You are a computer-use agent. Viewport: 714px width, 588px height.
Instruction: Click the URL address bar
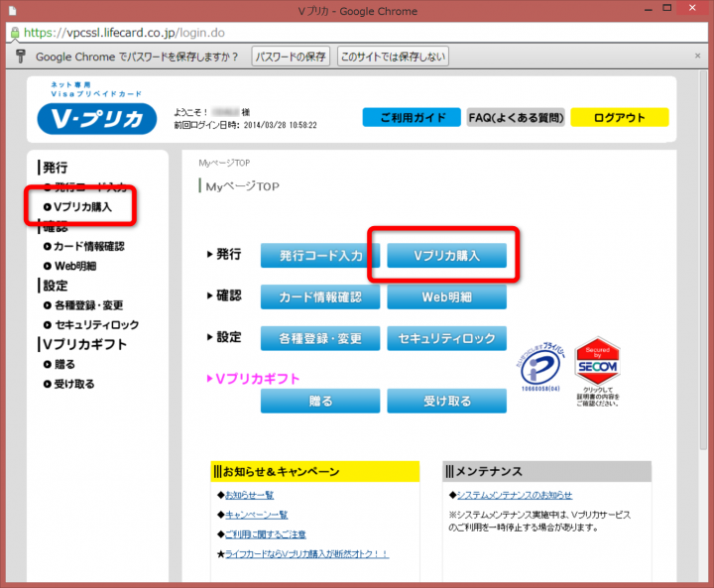[x=357, y=33]
